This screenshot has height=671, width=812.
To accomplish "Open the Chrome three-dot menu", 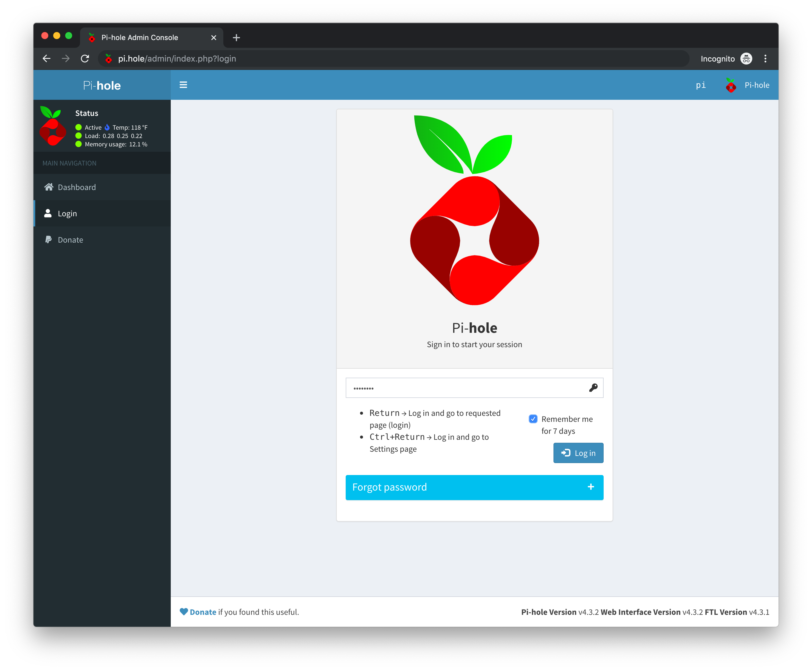I will coord(765,58).
